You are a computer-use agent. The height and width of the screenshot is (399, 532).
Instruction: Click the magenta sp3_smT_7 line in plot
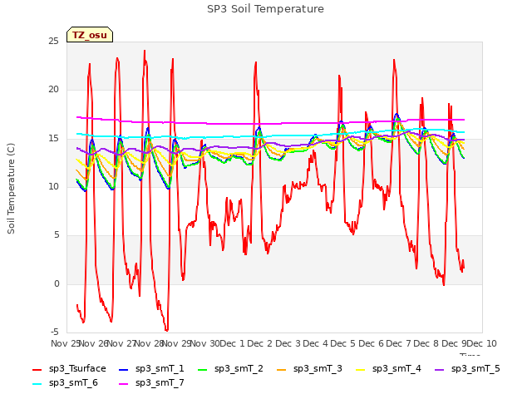[272, 124]
